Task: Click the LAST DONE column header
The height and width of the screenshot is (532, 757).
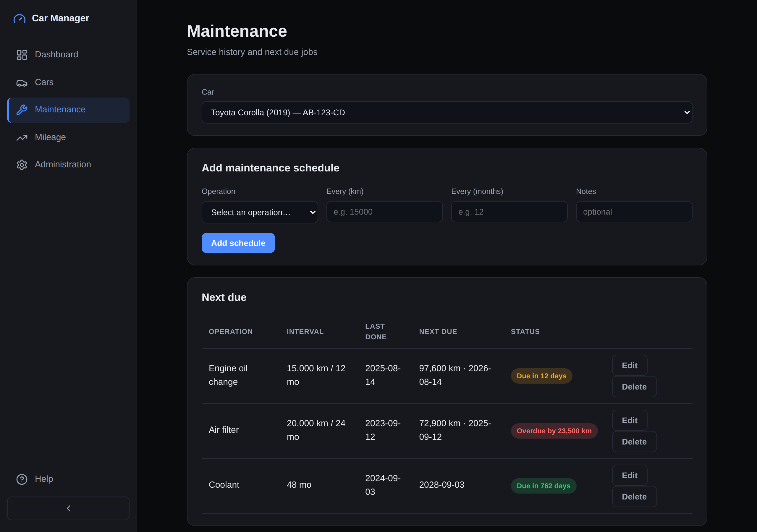Action: [376, 332]
